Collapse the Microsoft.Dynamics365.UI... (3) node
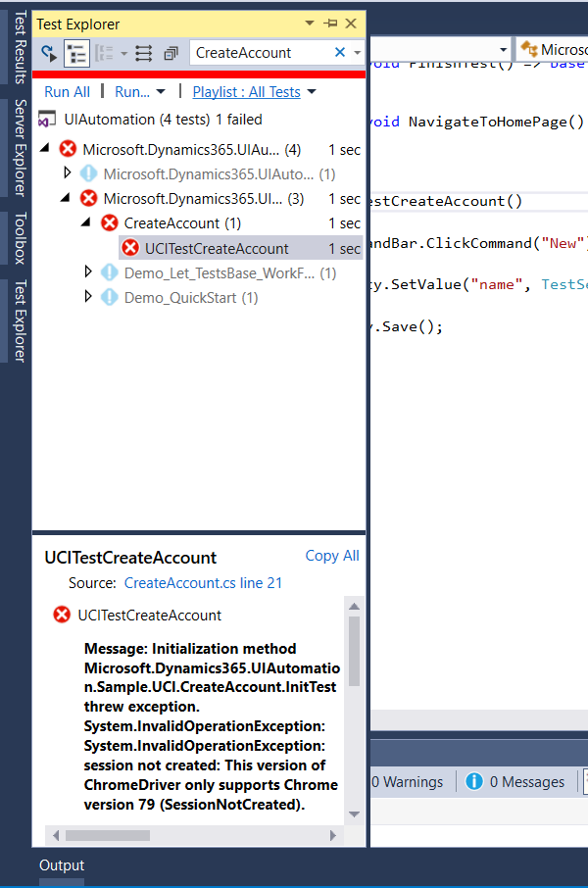588x888 pixels. 66,198
